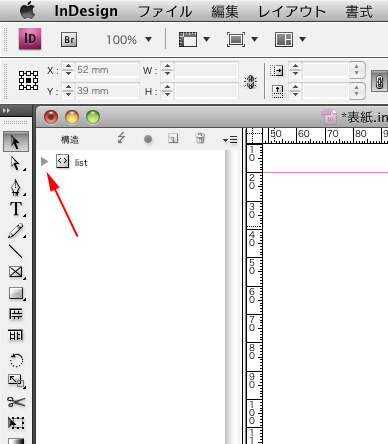
Task: Collapse the tools panel with double arrows
Action: pyautogui.click(x=6, y=110)
